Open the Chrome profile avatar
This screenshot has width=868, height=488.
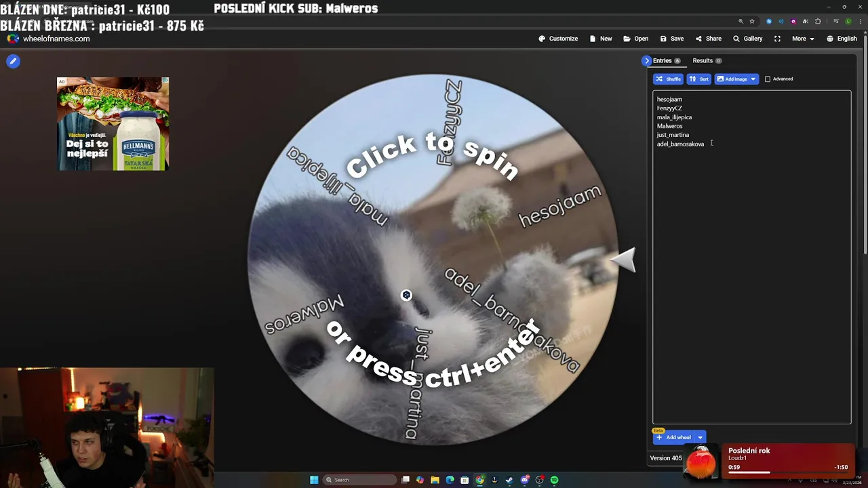pos(848,21)
